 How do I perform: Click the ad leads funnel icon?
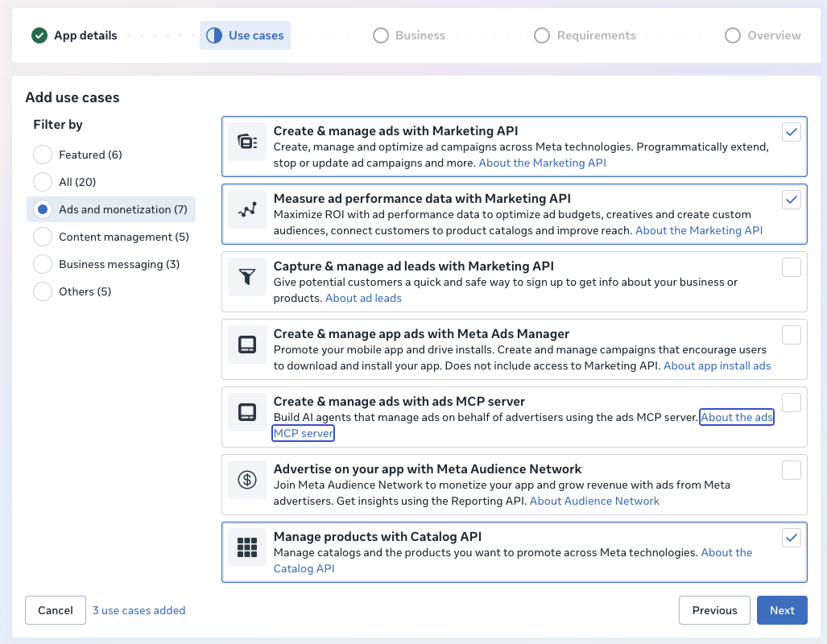click(x=247, y=277)
